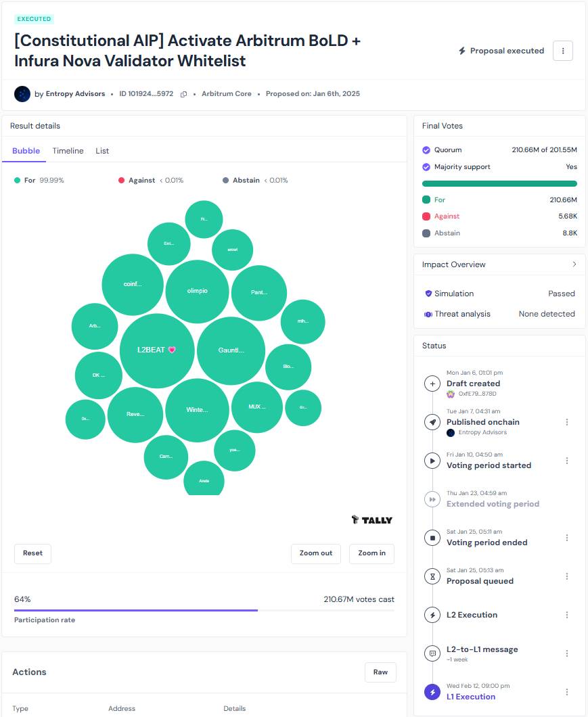This screenshot has height=717, width=588.
Task: Click the Voting period ended stop icon
Action: (x=432, y=538)
